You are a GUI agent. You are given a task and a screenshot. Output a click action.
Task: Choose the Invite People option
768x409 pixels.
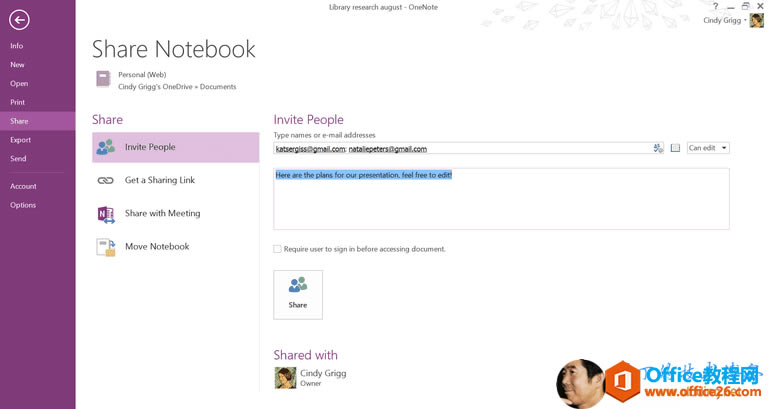(175, 147)
